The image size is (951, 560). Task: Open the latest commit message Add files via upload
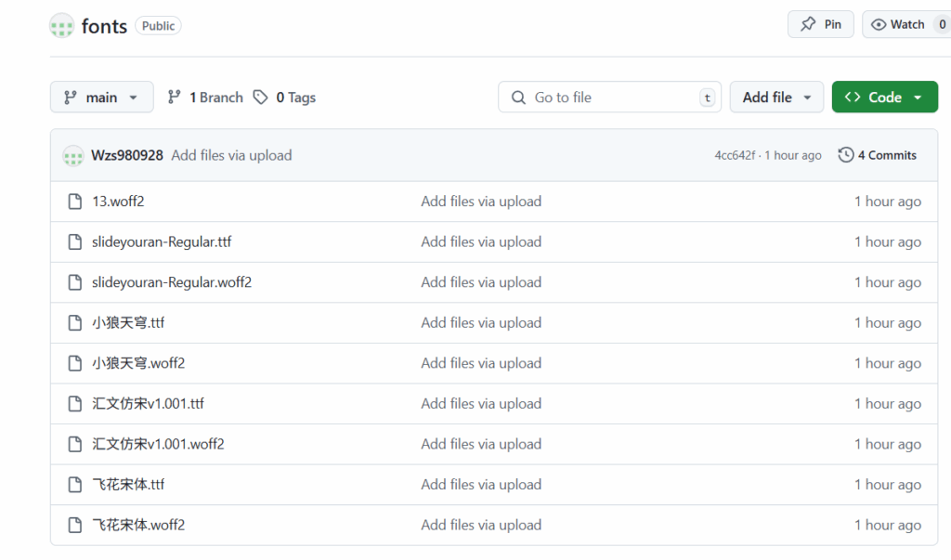pyautogui.click(x=231, y=155)
